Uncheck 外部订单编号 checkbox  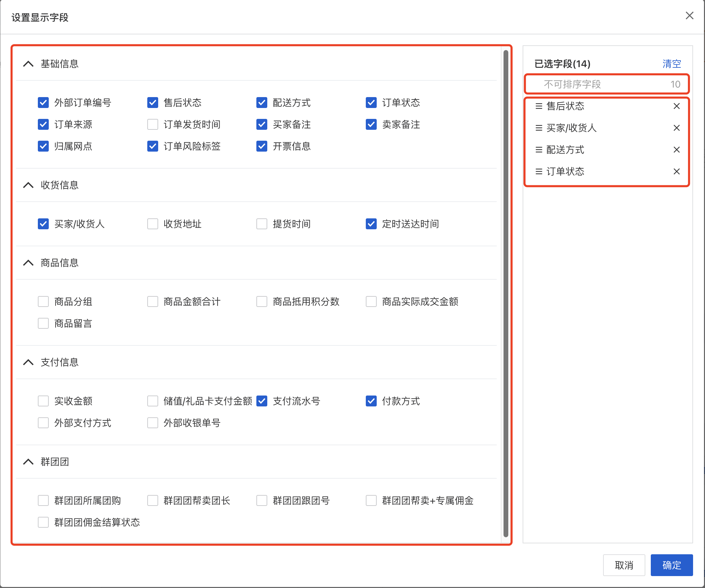coord(43,103)
